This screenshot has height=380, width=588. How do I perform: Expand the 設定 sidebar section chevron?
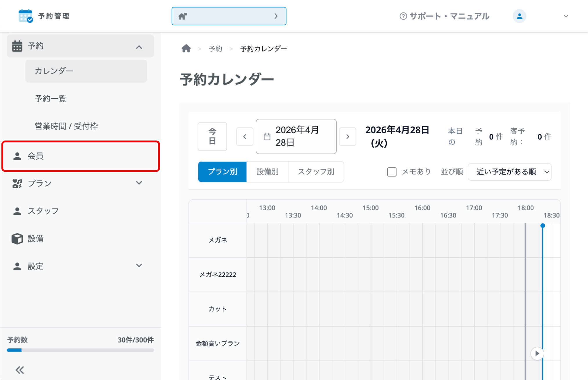tap(139, 266)
